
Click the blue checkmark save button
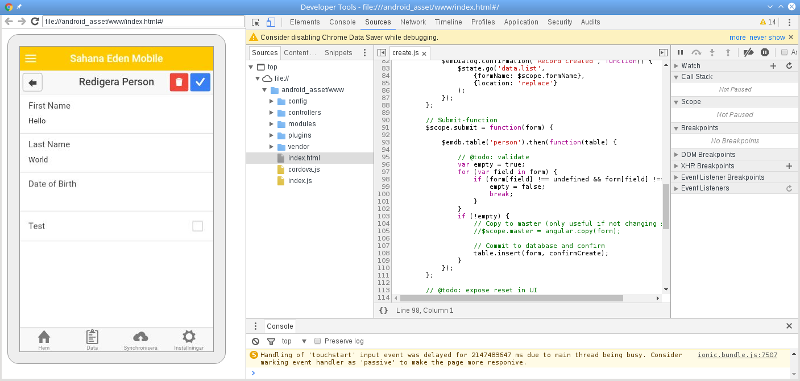200,82
